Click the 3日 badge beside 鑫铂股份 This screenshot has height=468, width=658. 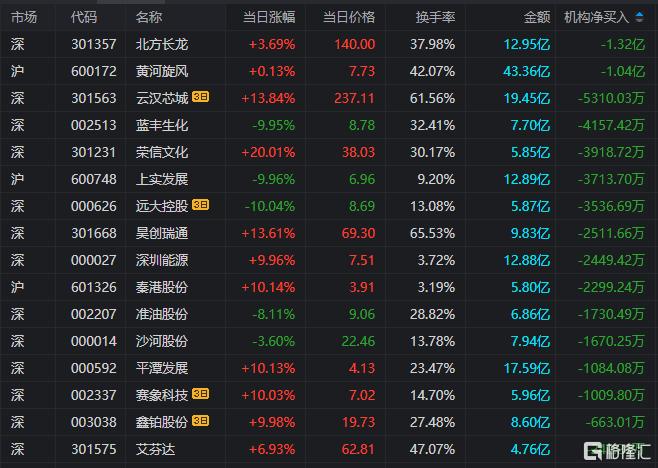[x=201, y=422]
